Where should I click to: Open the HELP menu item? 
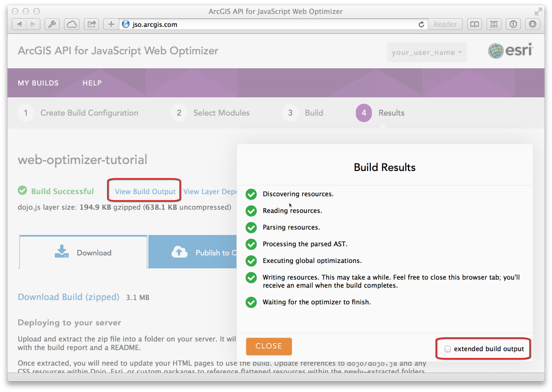pos(92,83)
